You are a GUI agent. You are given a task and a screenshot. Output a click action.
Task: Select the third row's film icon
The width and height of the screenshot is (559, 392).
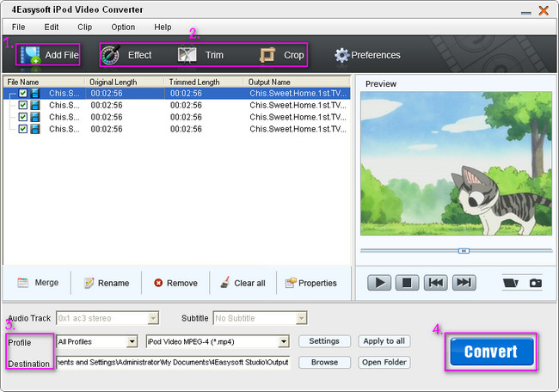coord(35,117)
